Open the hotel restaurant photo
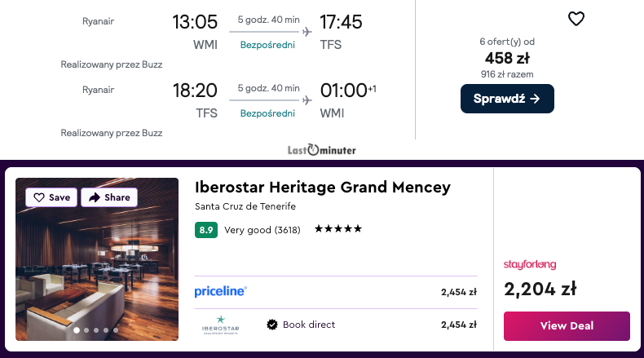644x358 pixels. tap(96, 269)
